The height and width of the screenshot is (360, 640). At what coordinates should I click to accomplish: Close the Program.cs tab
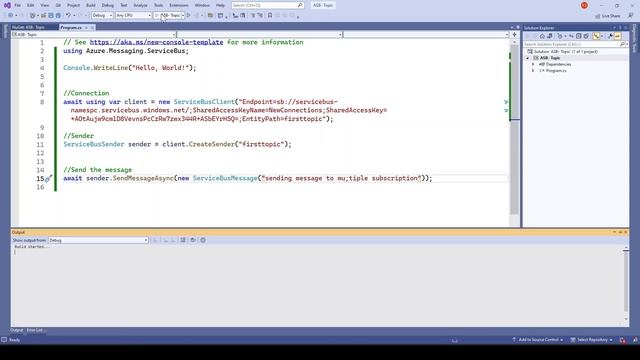pos(93,27)
